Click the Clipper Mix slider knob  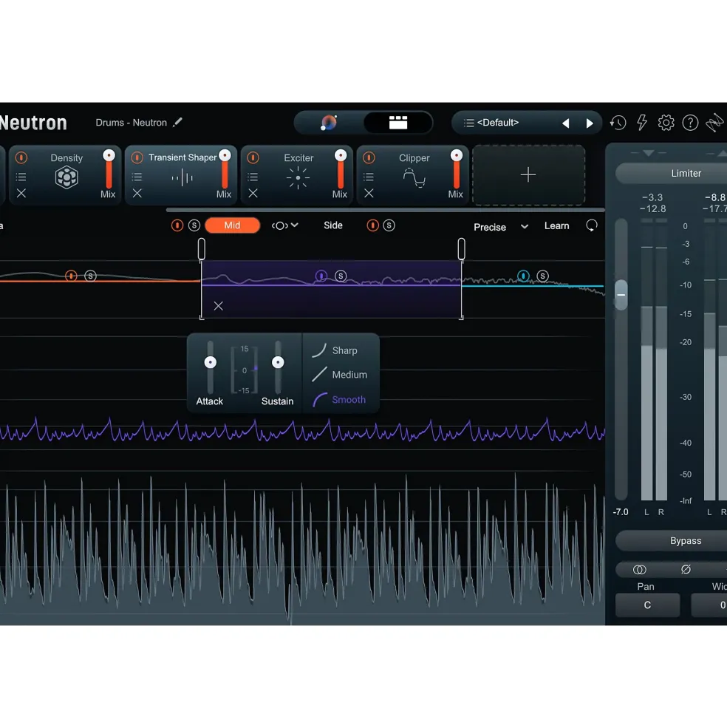click(457, 155)
